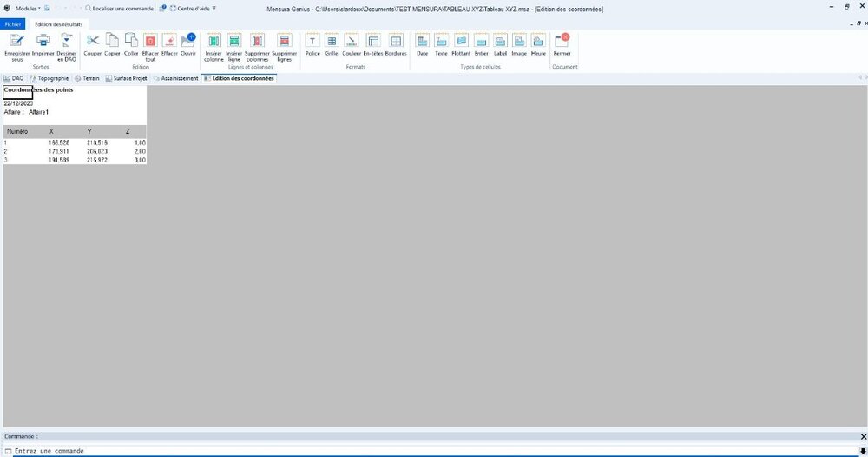The width and height of the screenshot is (868, 457).
Task: Click the Effacer eraser icon
Action: (169, 41)
